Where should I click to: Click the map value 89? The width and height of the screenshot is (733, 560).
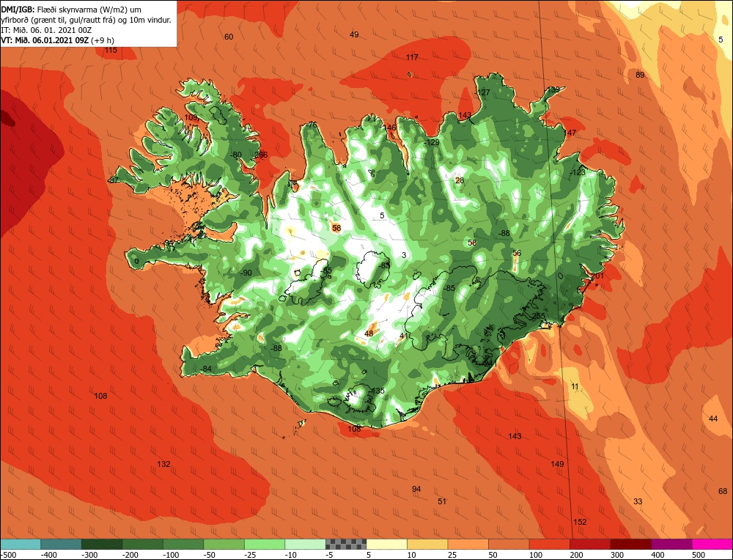point(640,75)
